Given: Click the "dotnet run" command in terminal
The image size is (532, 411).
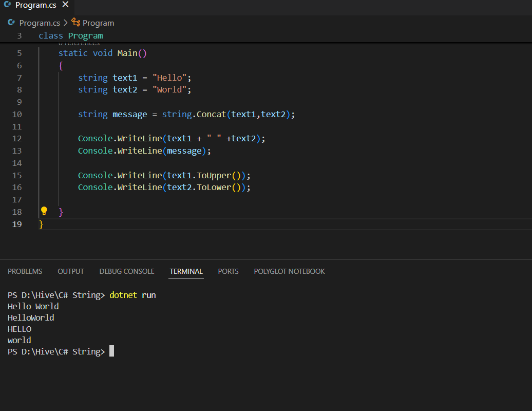Looking at the screenshot, I should (x=132, y=295).
